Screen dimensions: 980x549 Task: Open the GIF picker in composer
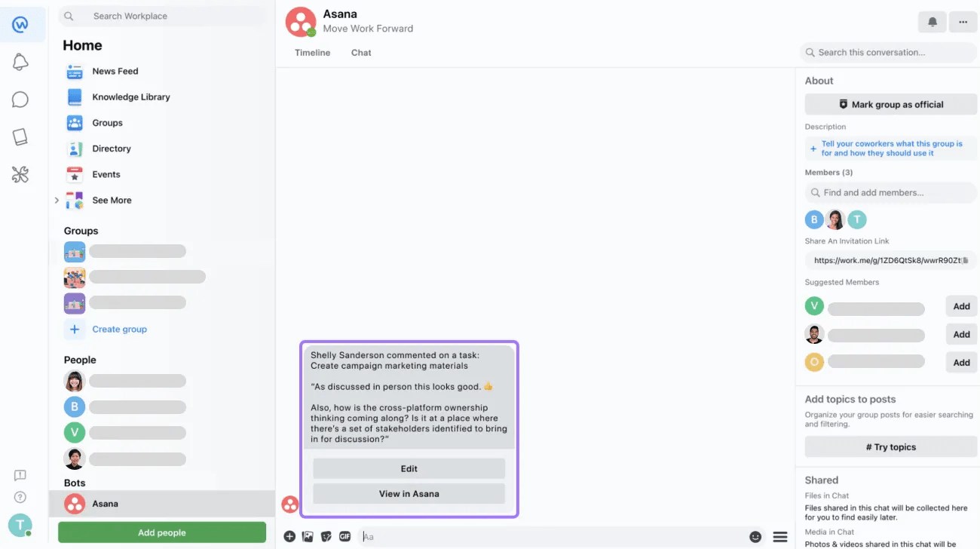pyautogui.click(x=345, y=536)
